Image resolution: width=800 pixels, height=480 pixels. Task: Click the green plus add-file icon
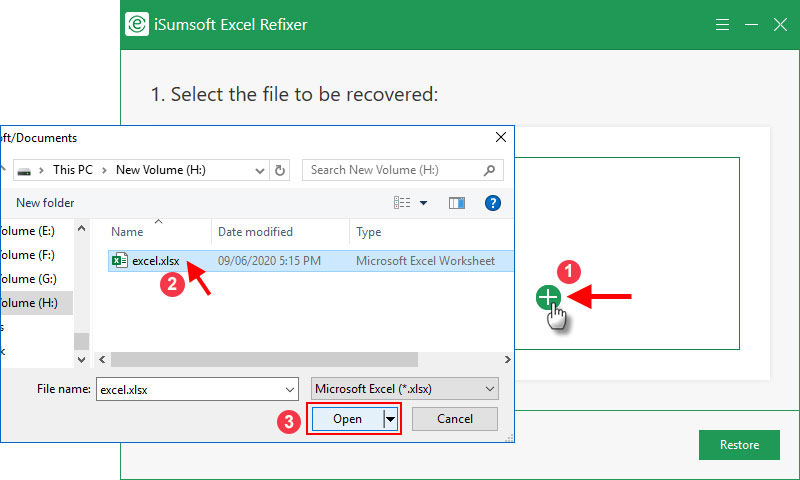(548, 297)
